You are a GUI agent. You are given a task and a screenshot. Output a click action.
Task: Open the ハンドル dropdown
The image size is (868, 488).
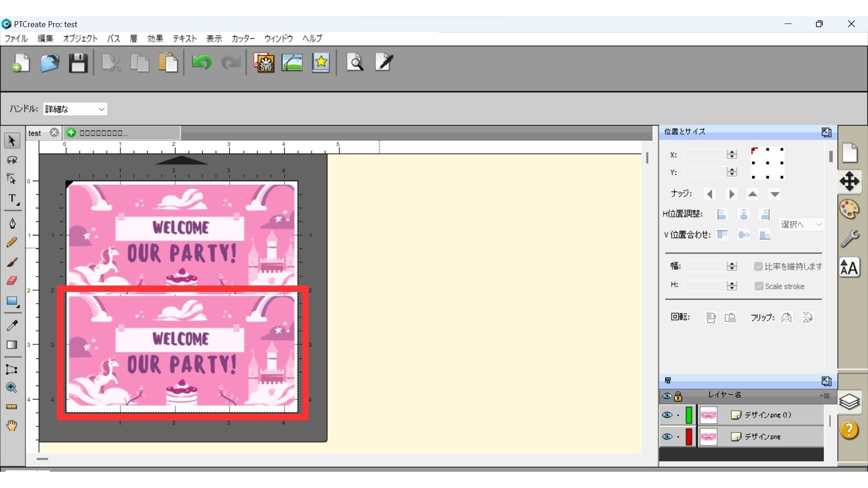pos(75,109)
